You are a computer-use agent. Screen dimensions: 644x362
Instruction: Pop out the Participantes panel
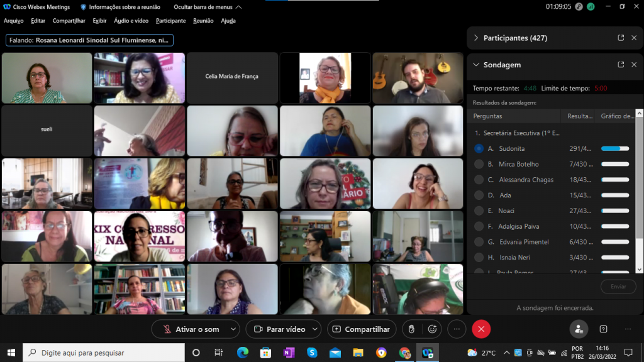coord(621,38)
